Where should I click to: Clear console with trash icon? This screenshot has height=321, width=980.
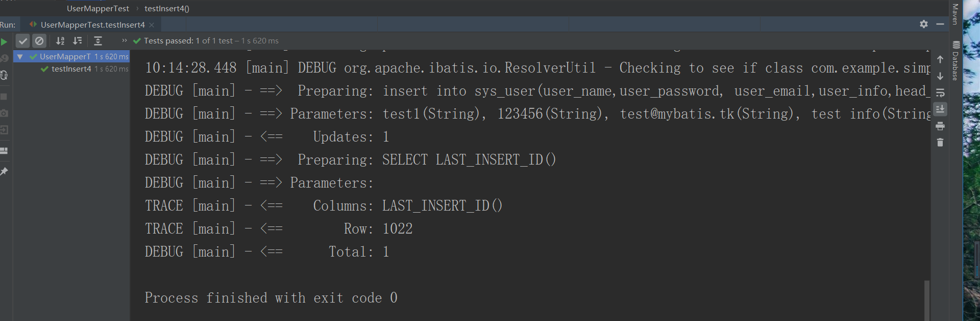(x=940, y=143)
